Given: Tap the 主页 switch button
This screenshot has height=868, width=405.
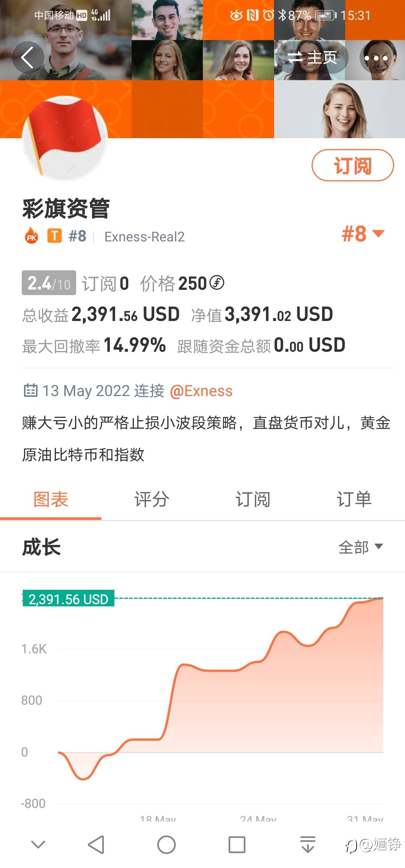Looking at the screenshot, I should [x=312, y=58].
